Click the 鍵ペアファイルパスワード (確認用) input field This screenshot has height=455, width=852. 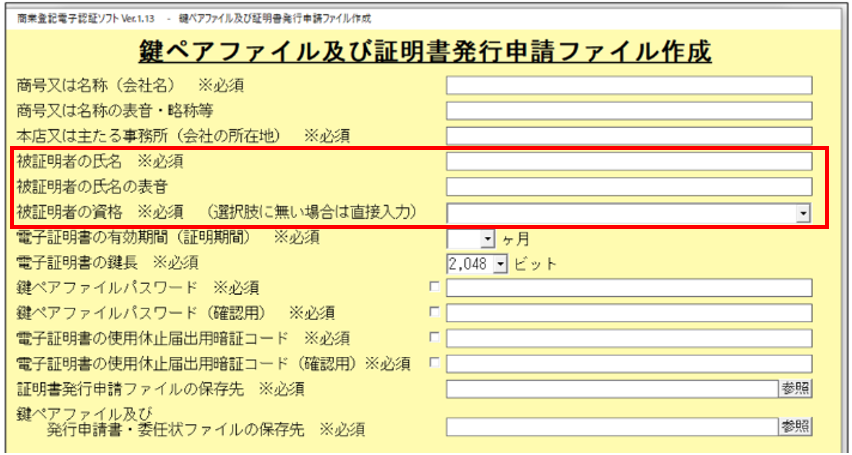point(629,314)
